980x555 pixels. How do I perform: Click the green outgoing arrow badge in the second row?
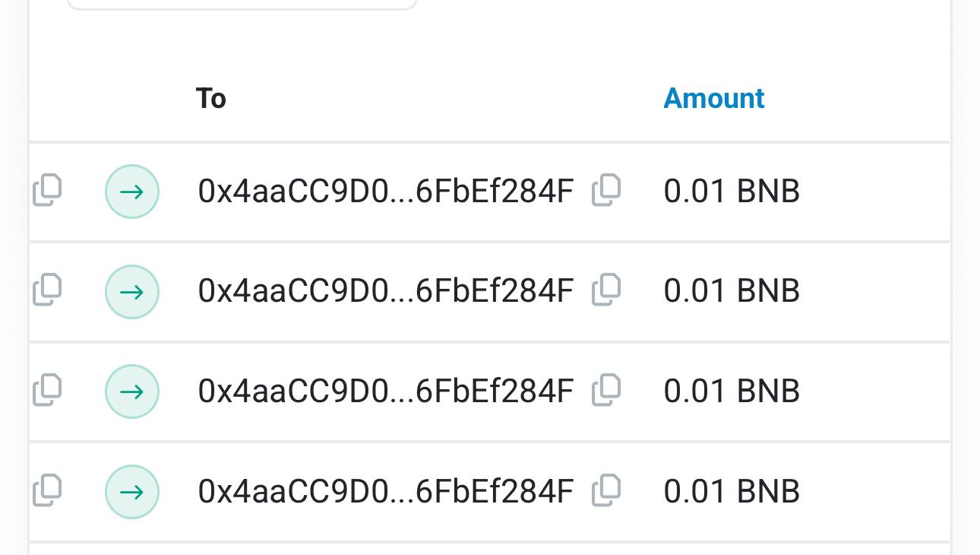[132, 291]
